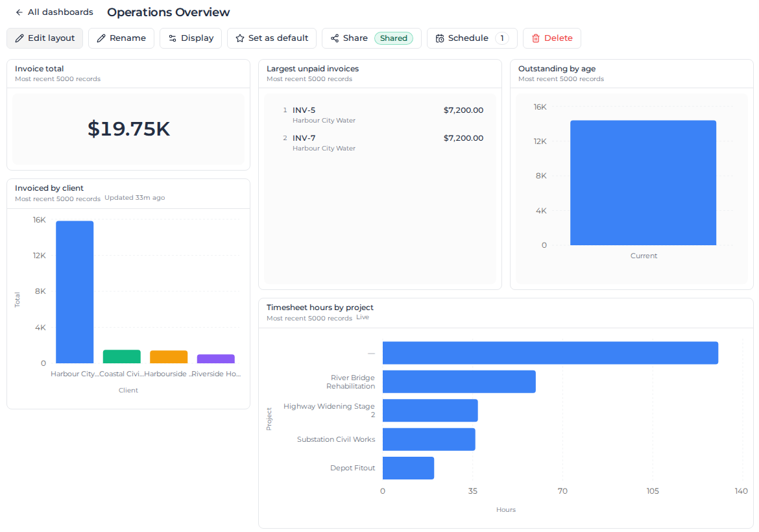Click the share nodes icon

tap(335, 38)
